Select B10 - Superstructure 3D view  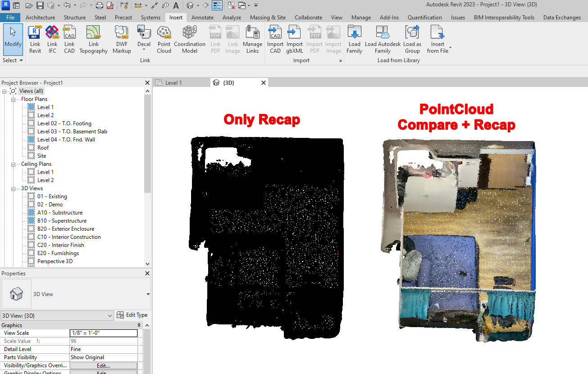point(62,221)
